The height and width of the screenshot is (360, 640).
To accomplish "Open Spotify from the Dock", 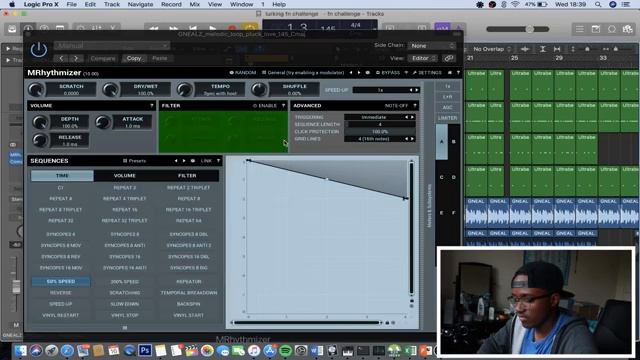I will [x=285, y=350].
